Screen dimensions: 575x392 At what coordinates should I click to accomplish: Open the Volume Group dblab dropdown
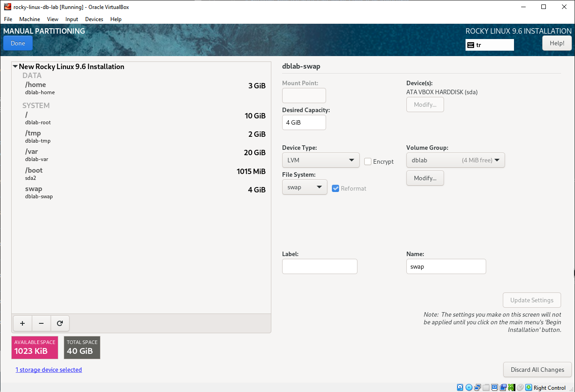[x=456, y=160]
